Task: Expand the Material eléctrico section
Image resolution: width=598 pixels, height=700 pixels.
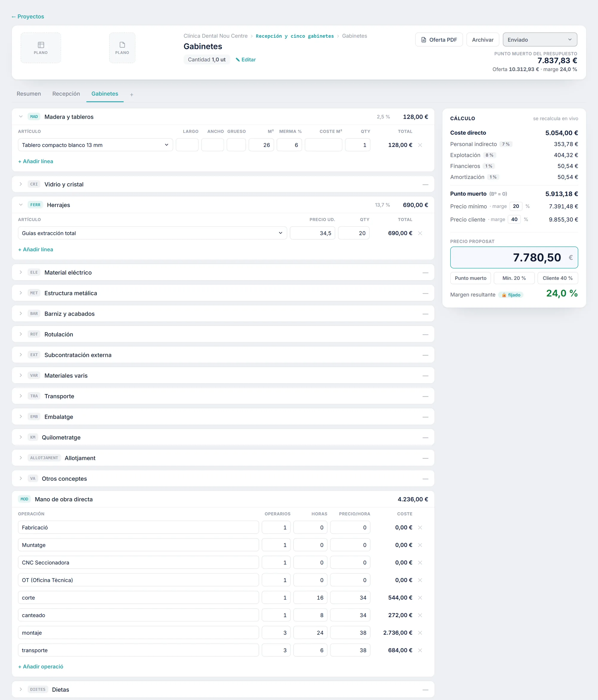Action: tap(21, 272)
